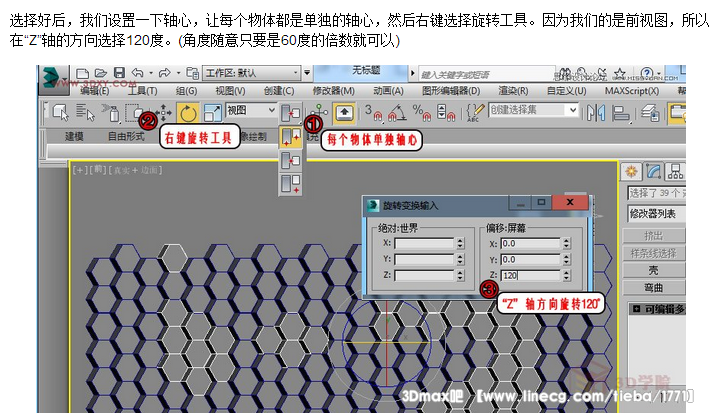
Task: Select the paint selection region spray icon
Action: (111, 113)
